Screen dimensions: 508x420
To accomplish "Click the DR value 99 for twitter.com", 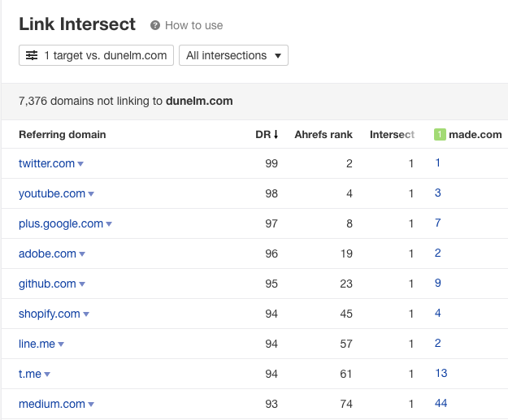I will pyautogui.click(x=271, y=163).
